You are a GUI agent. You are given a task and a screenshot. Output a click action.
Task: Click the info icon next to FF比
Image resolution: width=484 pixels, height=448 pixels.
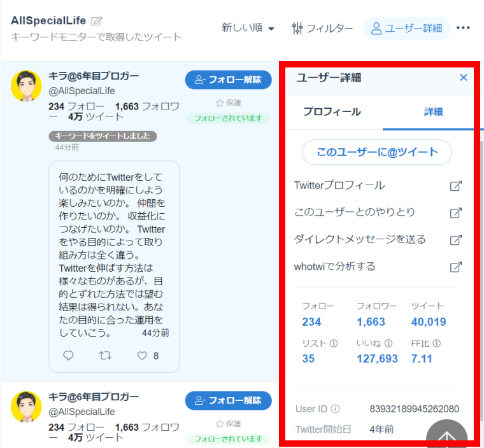point(437,343)
